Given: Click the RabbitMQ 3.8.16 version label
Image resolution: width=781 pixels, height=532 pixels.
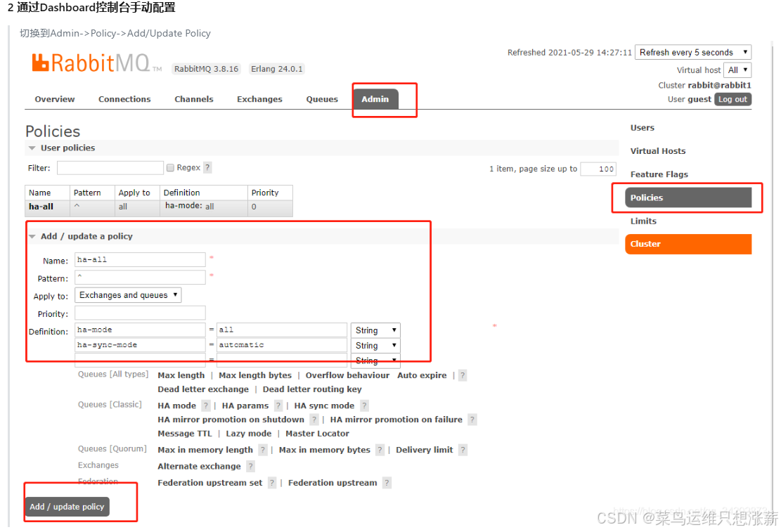Looking at the screenshot, I should click(206, 69).
